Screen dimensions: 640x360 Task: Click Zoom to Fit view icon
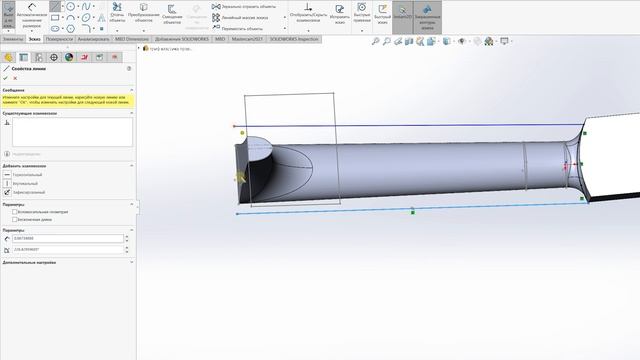[376, 41]
